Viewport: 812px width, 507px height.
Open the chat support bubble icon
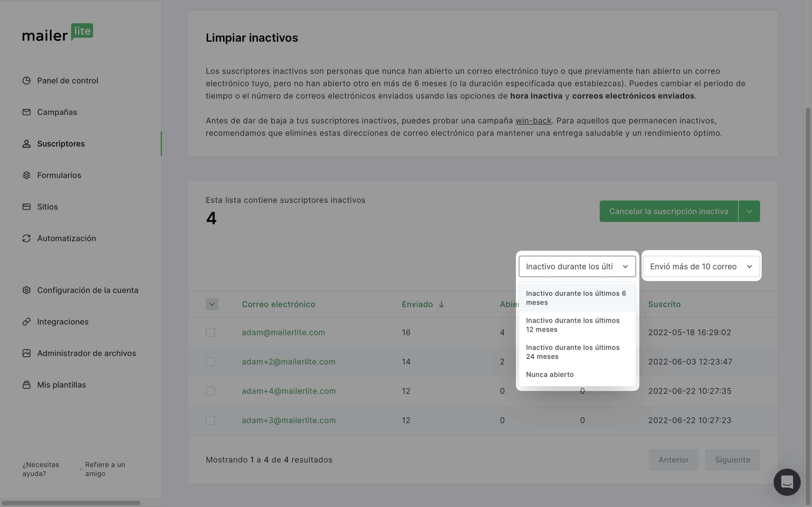click(787, 482)
